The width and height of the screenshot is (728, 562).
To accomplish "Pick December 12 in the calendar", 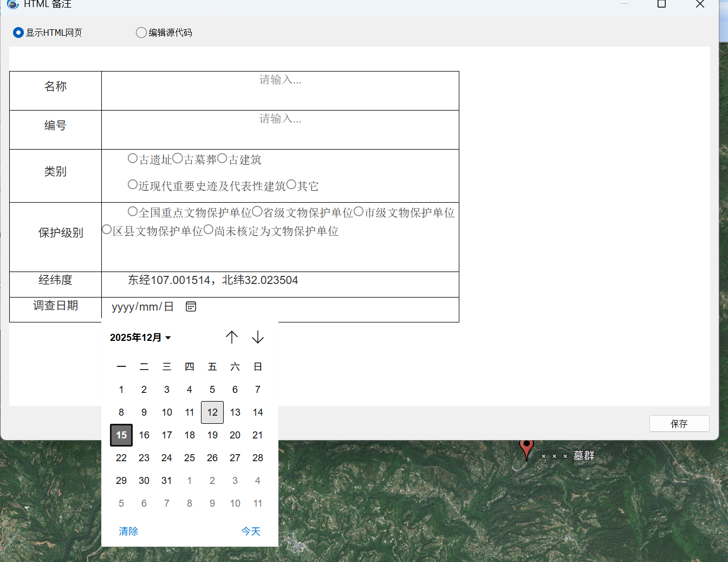I will [x=212, y=412].
